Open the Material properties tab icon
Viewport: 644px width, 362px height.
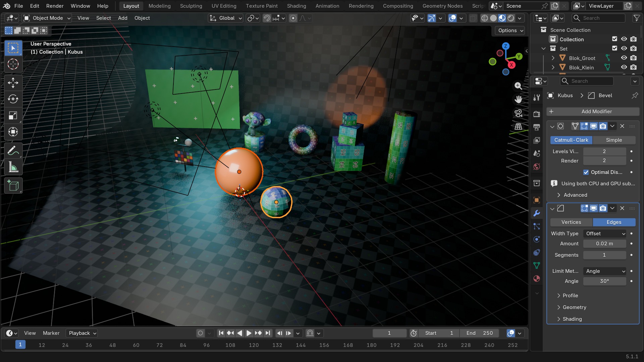pyautogui.click(x=537, y=279)
